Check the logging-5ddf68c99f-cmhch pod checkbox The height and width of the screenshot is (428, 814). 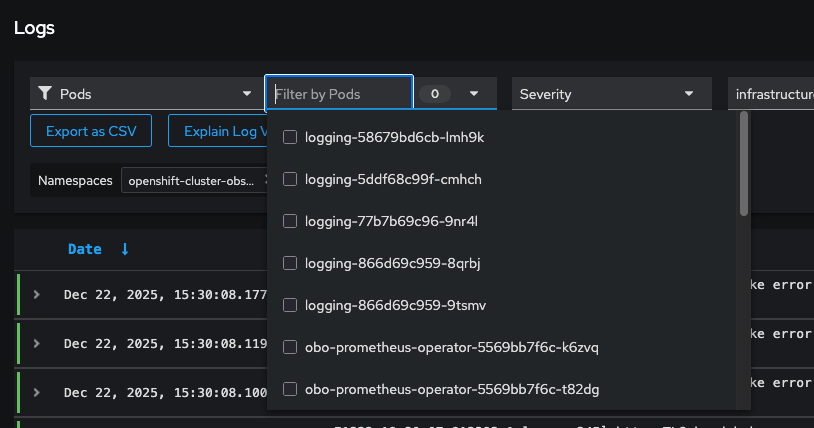(x=290, y=179)
